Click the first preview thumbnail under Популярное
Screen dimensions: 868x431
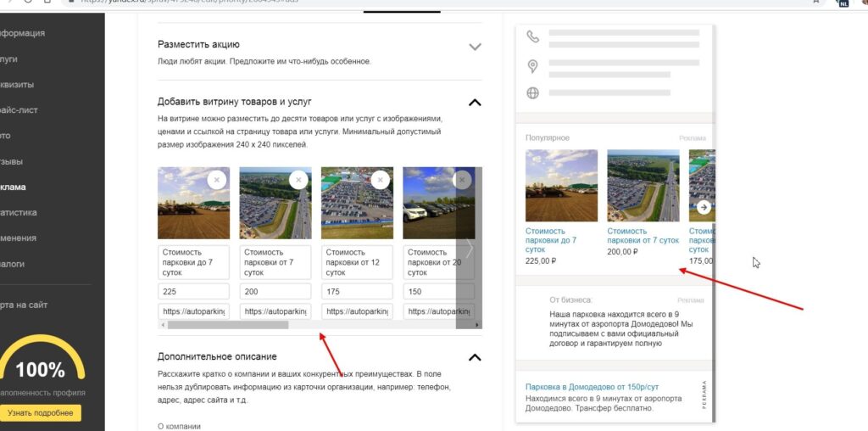tap(561, 185)
